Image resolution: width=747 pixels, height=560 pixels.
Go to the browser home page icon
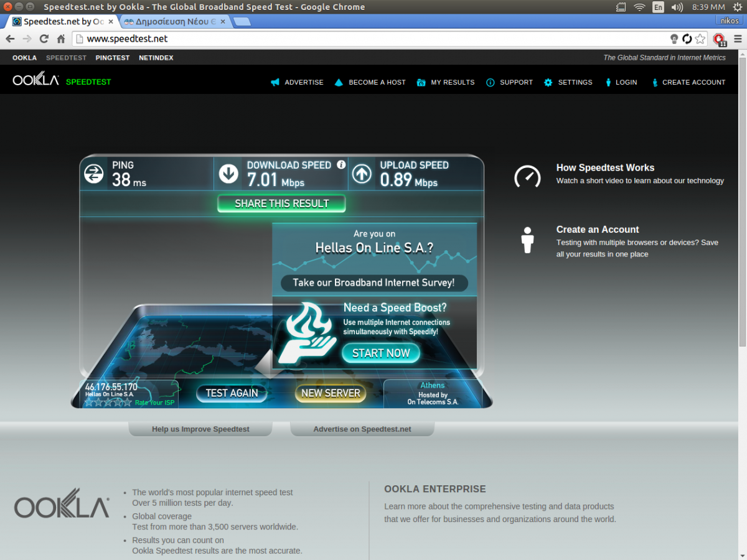[x=61, y=39]
